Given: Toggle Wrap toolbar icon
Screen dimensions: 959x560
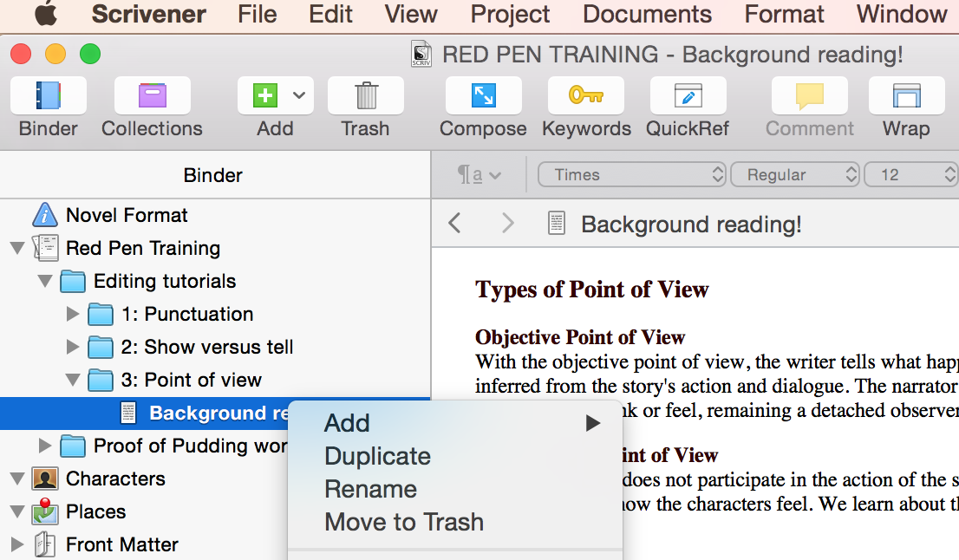Looking at the screenshot, I should (906, 95).
